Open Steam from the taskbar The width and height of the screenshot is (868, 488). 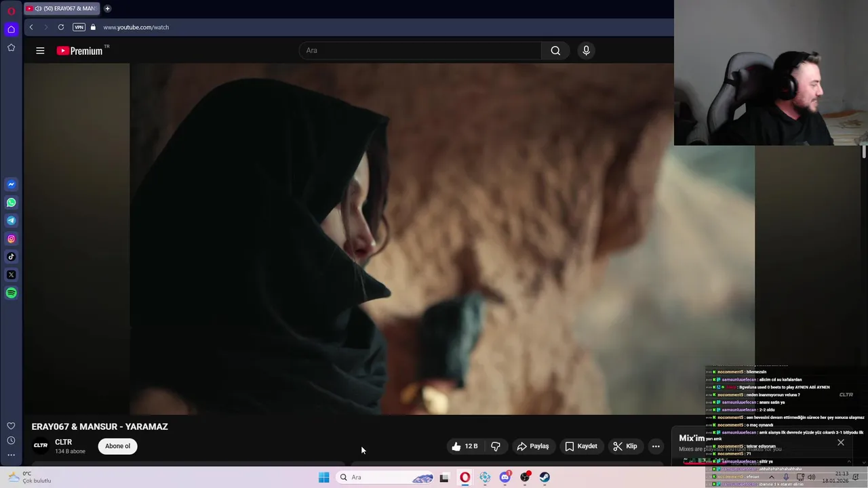tap(545, 477)
